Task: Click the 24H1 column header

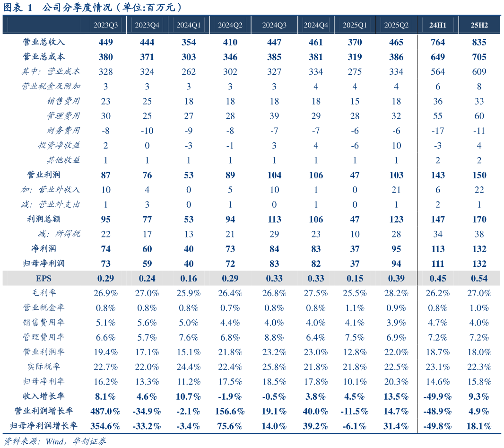Action: pos(438,25)
